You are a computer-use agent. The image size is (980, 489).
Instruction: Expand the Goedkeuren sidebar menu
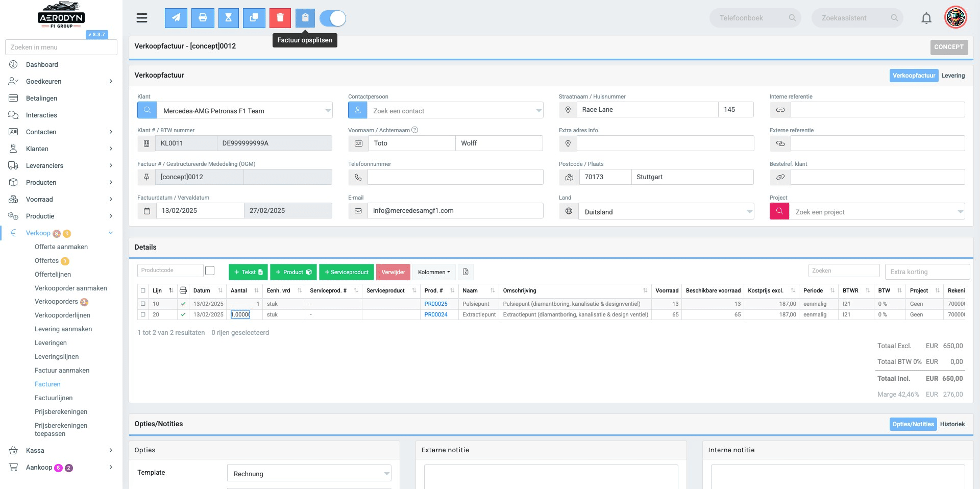pos(61,81)
